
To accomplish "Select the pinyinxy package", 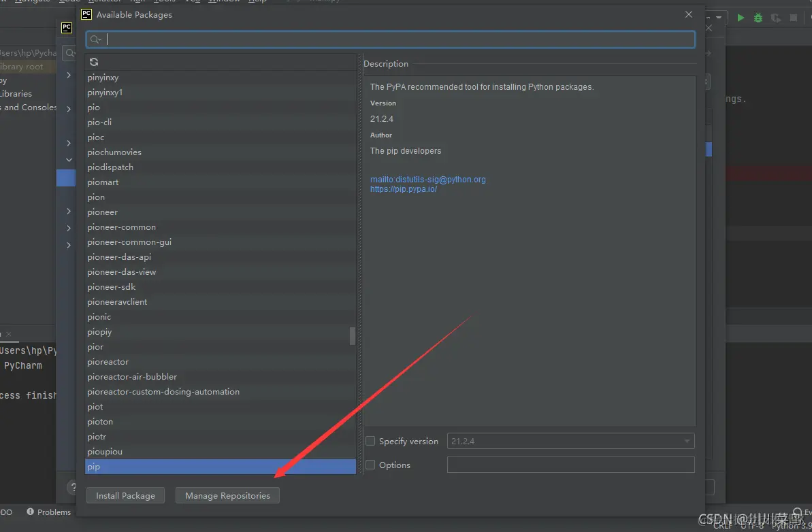I will click(x=221, y=78).
